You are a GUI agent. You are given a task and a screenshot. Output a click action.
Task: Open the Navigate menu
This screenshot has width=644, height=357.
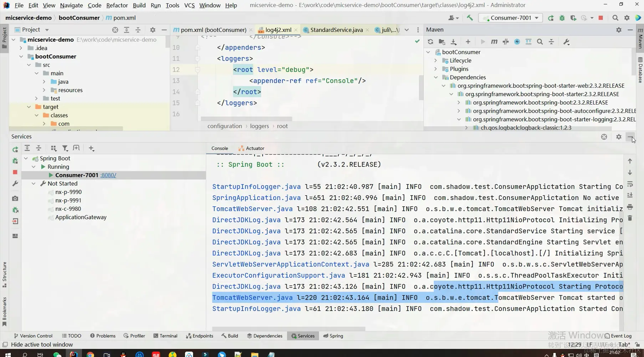tap(71, 5)
